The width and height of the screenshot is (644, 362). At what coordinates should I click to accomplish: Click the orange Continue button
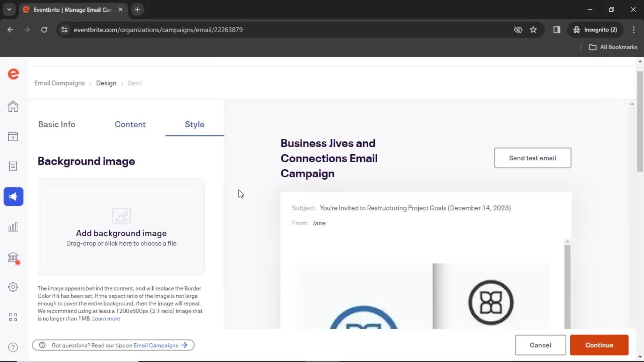click(599, 345)
